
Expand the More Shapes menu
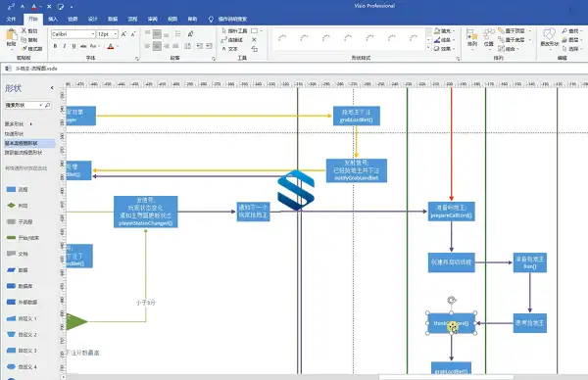[19, 123]
